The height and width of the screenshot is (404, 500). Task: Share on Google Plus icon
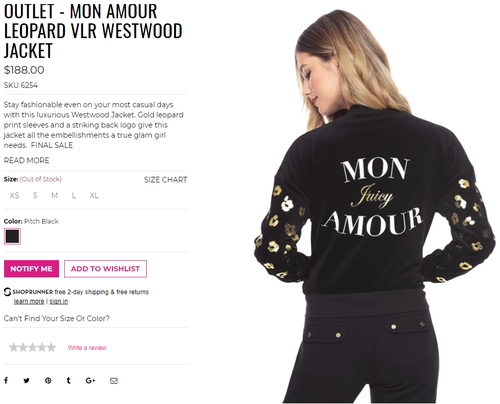90,380
